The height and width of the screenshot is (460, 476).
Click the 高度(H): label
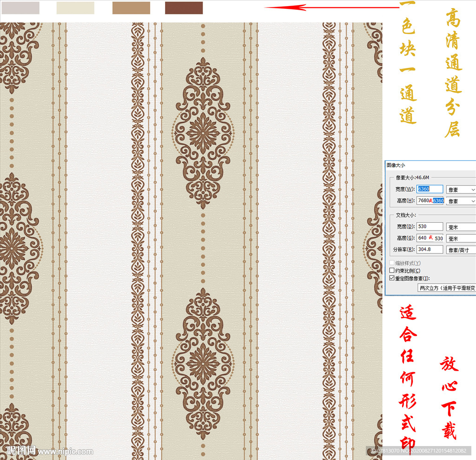(405, 200)
